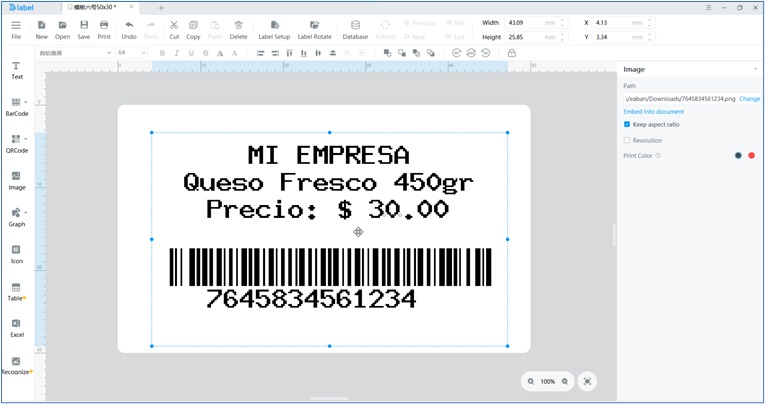765x404 pixels.
Task: Select the Graph tool
Action: point(17,218)
